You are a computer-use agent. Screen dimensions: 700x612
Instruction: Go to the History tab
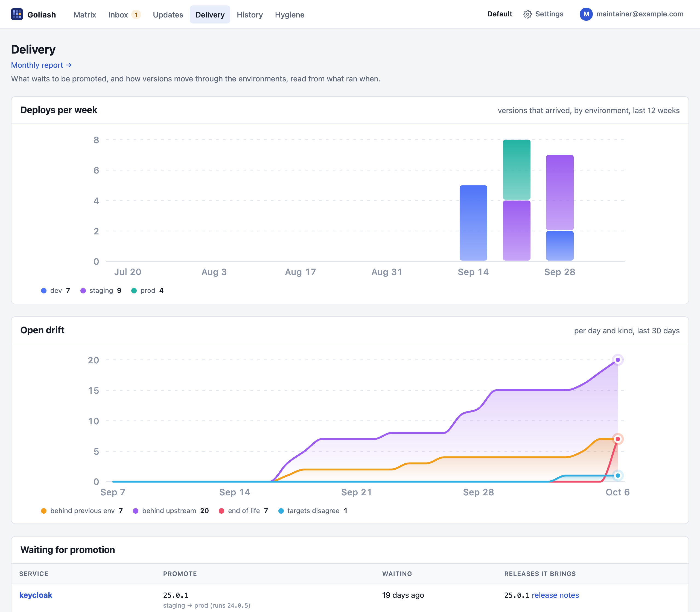249,15
